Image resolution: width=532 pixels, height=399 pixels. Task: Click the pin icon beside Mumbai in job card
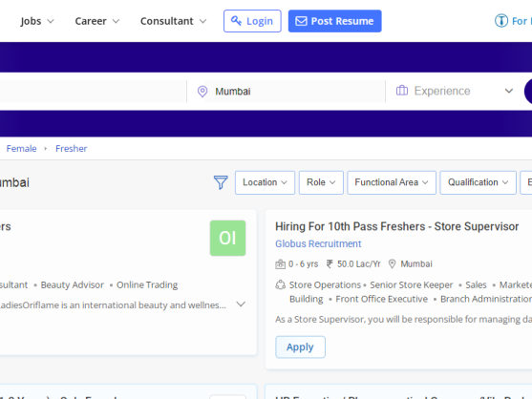tap(392, 263)
